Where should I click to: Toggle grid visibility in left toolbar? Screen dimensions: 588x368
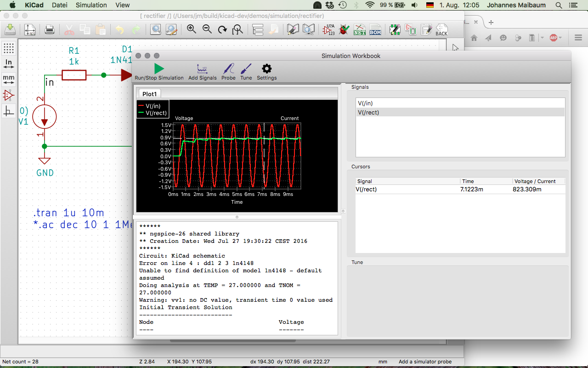9,48
